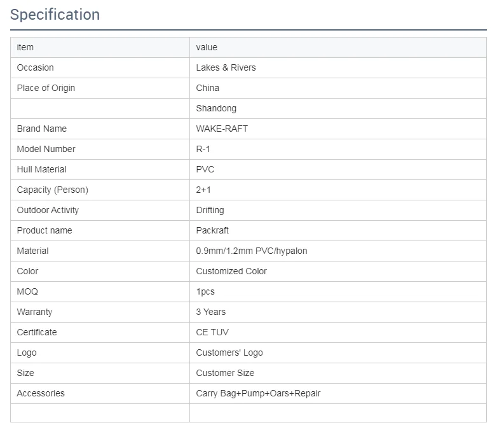
Task: Click the 'value' column header
Action: pos(207,47)
